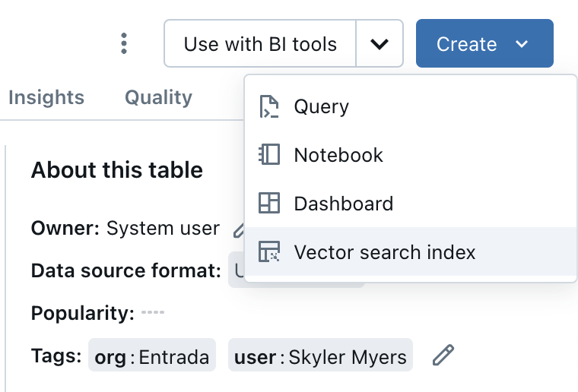This screenshot has width=578, height=392.
Task: Click the Owner label
Action: (65, 228)
